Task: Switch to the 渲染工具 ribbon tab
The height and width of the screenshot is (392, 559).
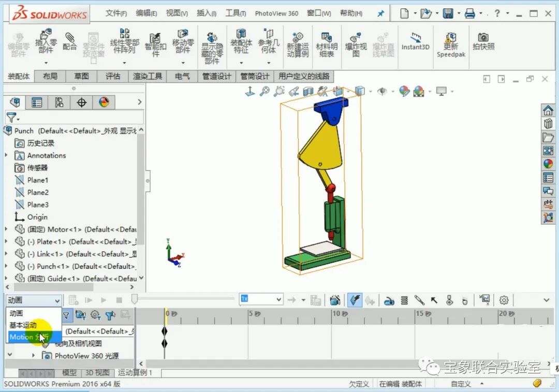Action: tap(147, 76)
